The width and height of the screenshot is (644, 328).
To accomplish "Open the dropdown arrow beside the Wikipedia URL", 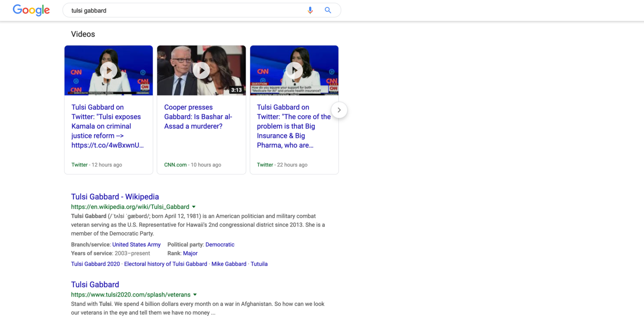I will (194, 207).
